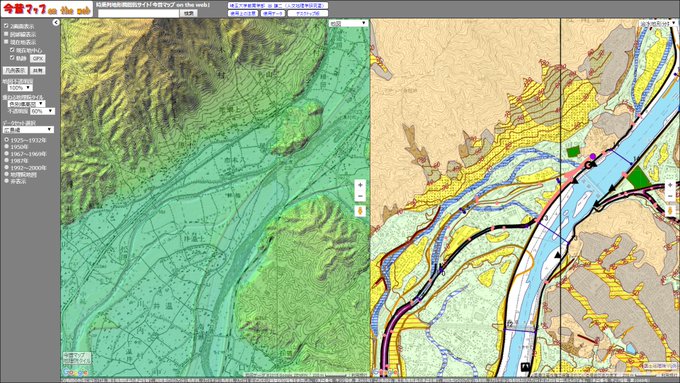This screenshot has width=680, height=383.
Task: Zoom out on the left map
Action: point(360,196)
